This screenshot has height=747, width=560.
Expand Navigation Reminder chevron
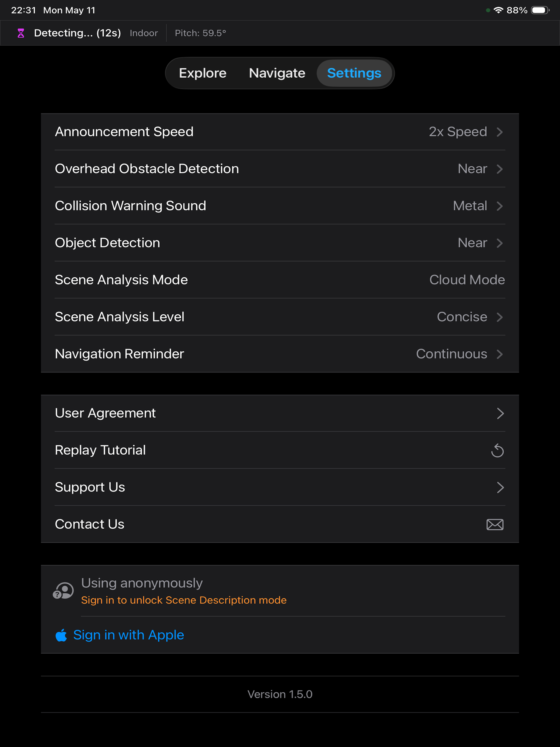(500, 354)
